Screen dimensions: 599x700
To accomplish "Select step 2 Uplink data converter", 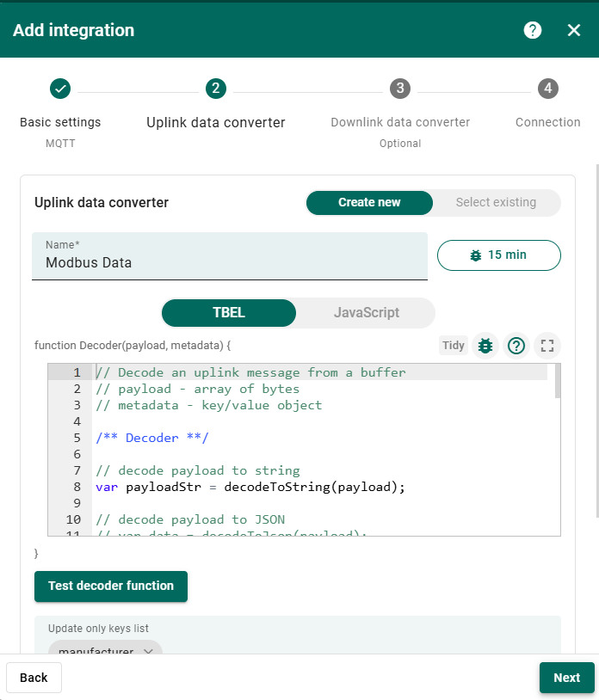I will point(215,89).
